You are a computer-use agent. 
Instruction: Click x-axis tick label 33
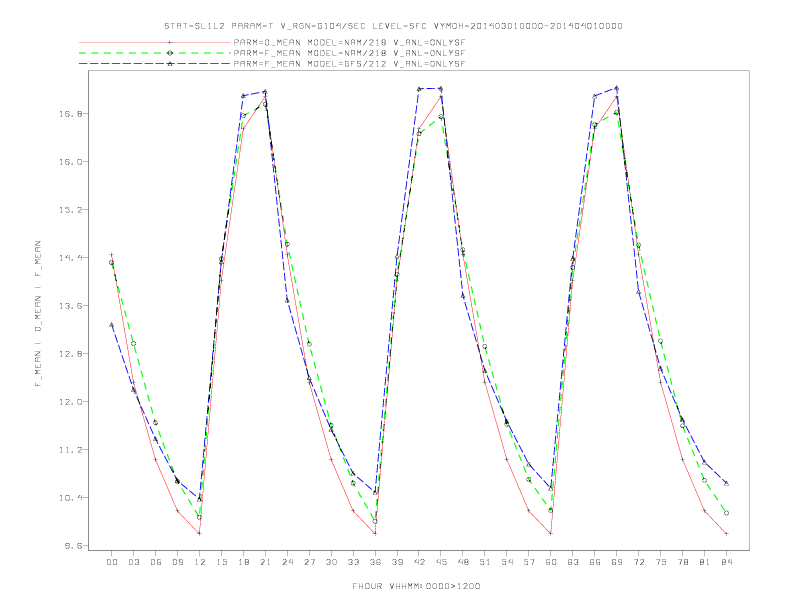(353, 562)
